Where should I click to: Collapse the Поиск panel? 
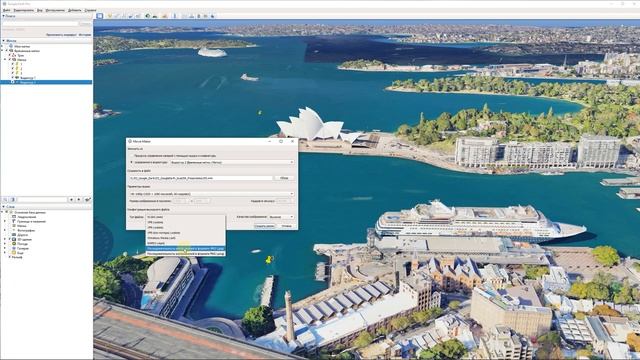point(3,16)
